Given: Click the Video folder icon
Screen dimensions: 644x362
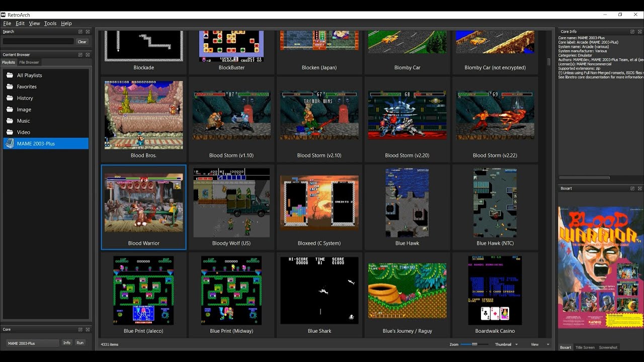Looking at the screenshot, I should click(x=9, y=132).
